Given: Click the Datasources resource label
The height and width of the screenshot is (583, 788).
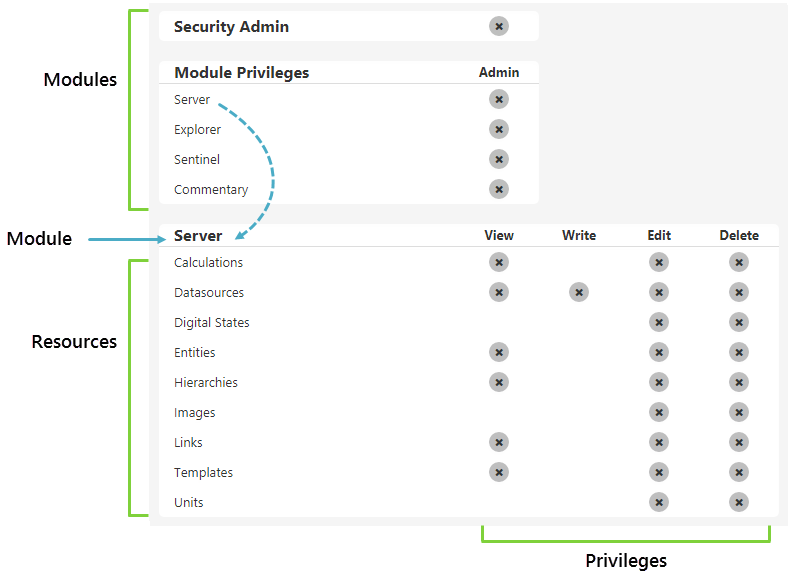Looking at the screenshot, I should [209, 293].
